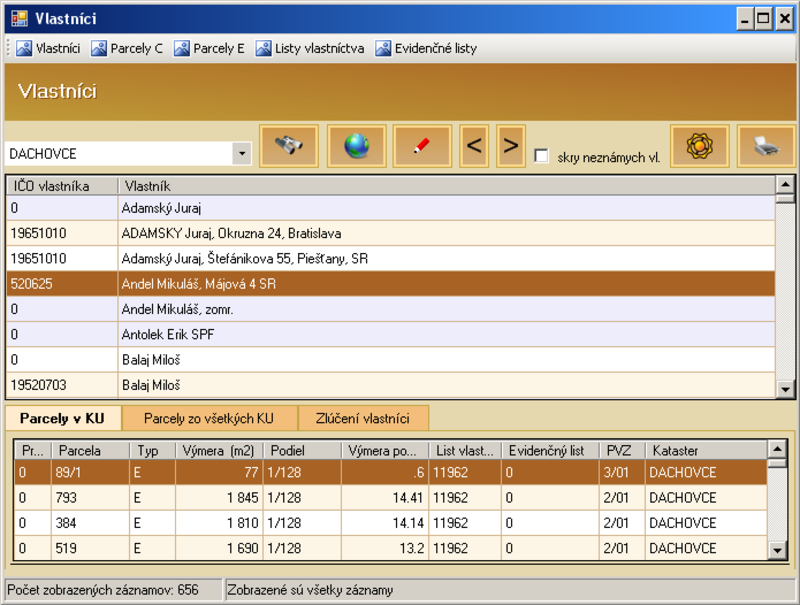Switch to Parcely zo všetkých KU tab
This screenshot has height=605, width=800.
209,419
